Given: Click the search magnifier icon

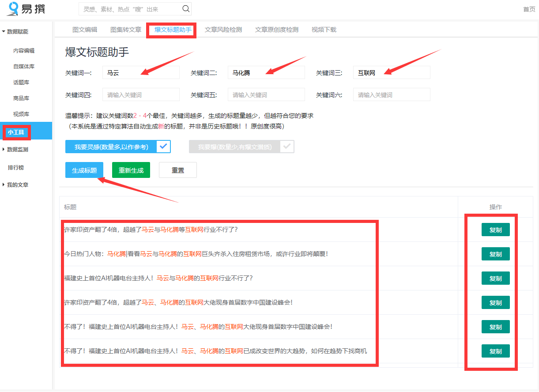Looking at the screenshot, I should [186, 9].
